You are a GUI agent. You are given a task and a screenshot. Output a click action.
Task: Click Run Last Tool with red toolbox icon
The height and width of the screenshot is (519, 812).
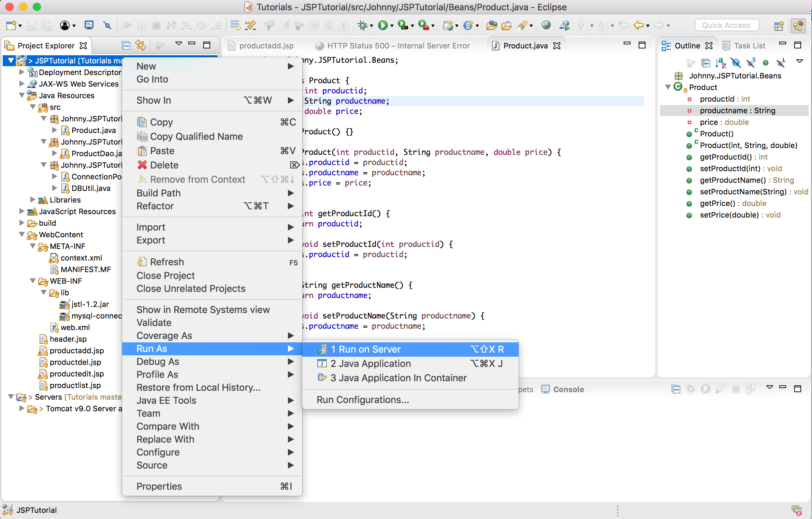click(423, 25)
